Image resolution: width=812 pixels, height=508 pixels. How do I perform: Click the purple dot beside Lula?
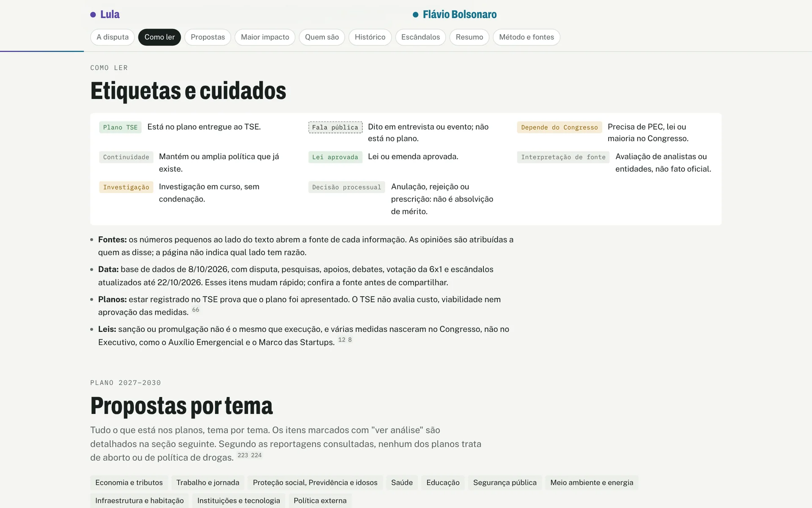93,15
